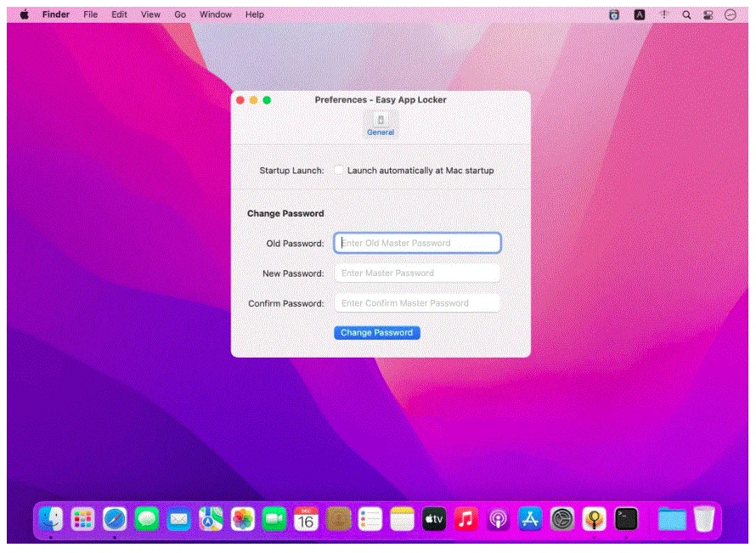Minimize the Preferences window with yellow button

pos(254,100)
